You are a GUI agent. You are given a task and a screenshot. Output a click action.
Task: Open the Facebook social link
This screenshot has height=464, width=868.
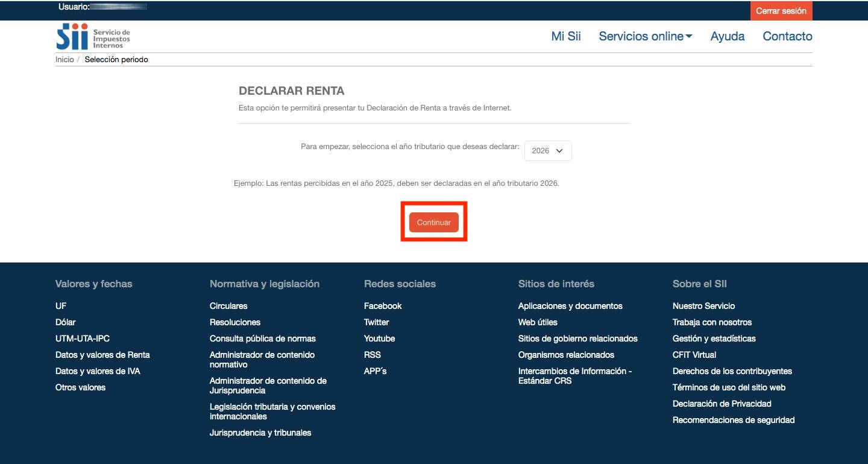383,306
